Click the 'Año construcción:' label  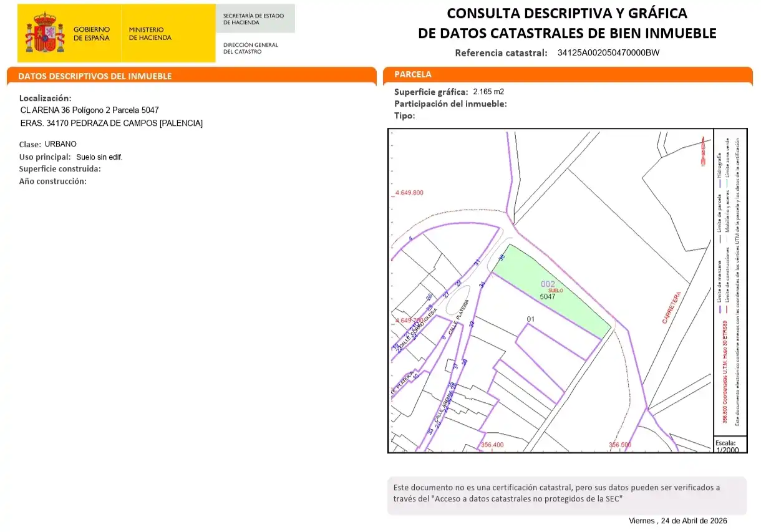point(52,181)
